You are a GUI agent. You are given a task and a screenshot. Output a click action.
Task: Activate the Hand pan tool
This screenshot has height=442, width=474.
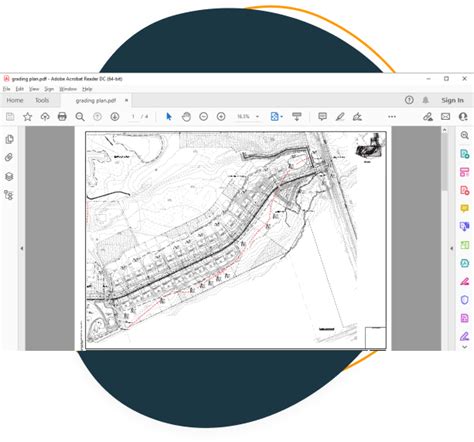[186, 117]
